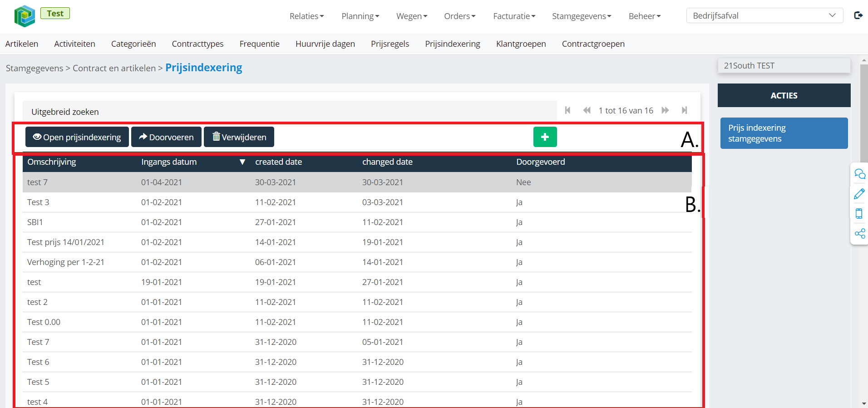Open the Wegen dropdown menu

pos(412,16)
